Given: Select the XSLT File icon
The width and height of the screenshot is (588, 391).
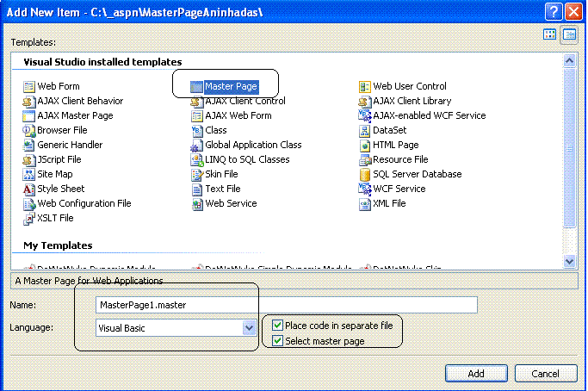Looking at the screenshot, I should [x=29, y=219].
